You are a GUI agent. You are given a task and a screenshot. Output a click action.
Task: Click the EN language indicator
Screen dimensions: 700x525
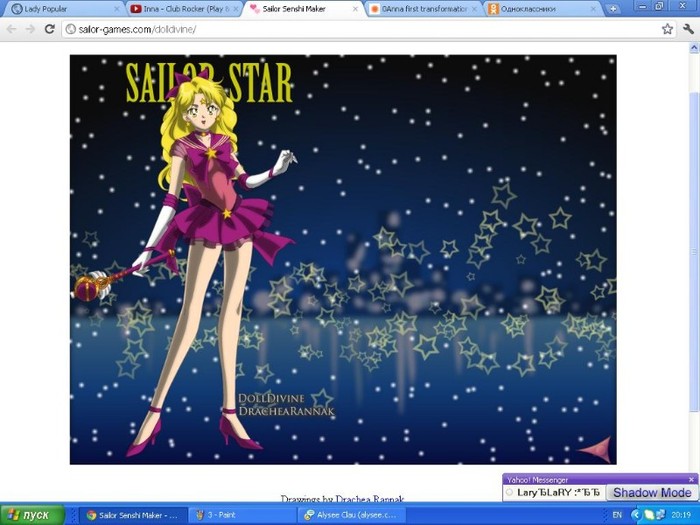(617, 515)
